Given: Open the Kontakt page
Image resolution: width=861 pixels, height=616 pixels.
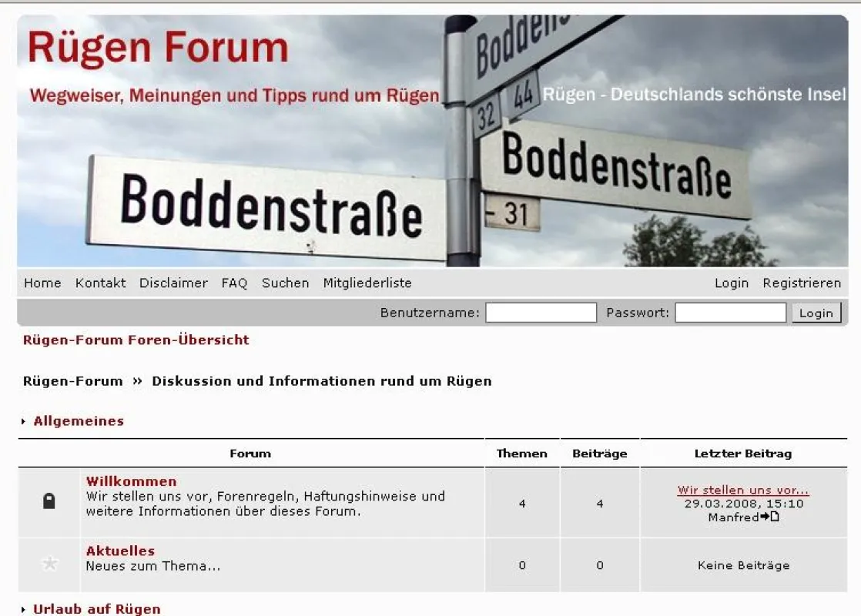Looking at the screenshot, I should click(100, 283).
